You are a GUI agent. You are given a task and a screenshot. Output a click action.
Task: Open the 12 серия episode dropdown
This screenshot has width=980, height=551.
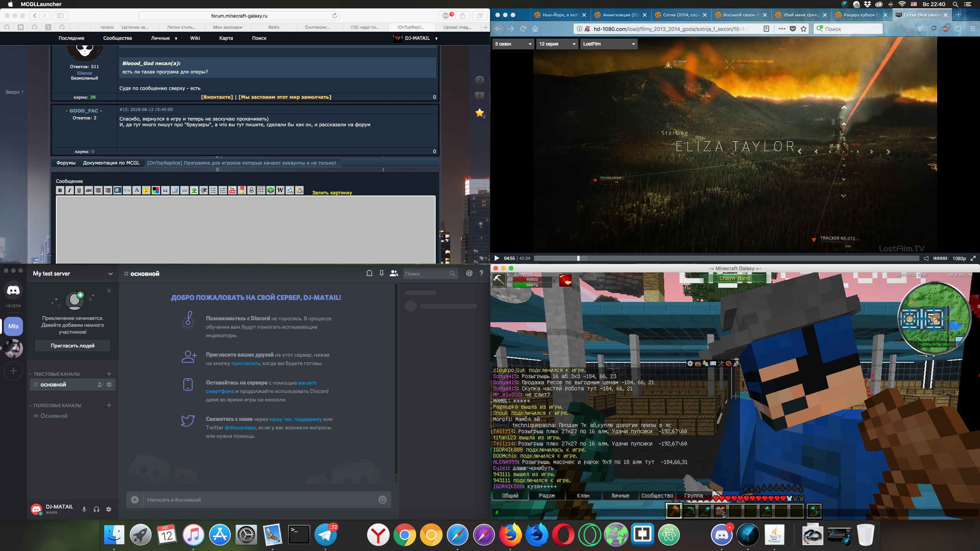pyautogui.click(x=557, y=44)
